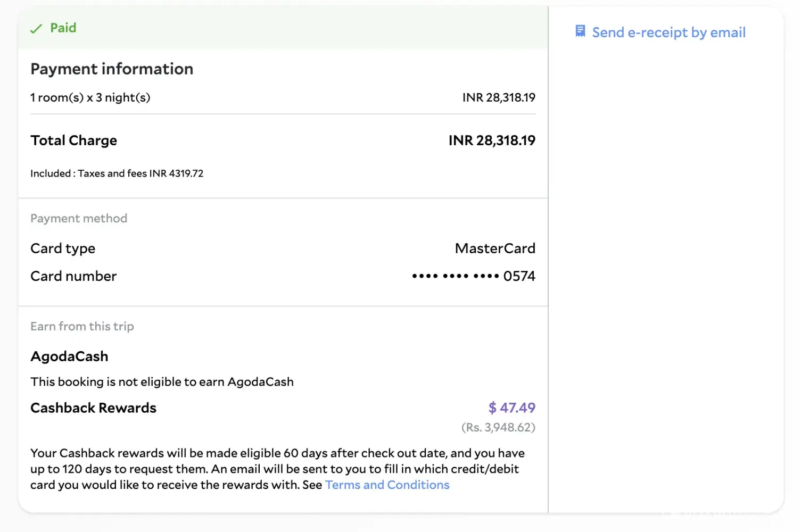Click the Rs. 3,948.62 converted amount
The image size is (801, 532).
click(498, 427)
